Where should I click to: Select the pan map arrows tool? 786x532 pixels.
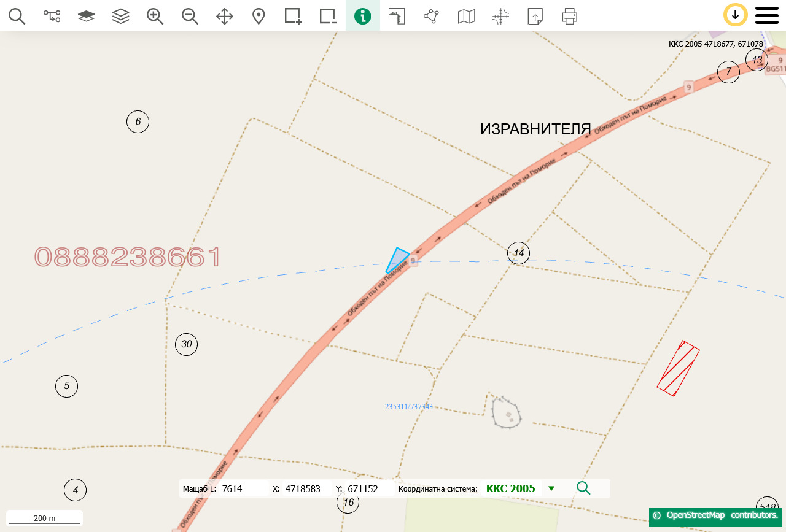tap(224, 16)
